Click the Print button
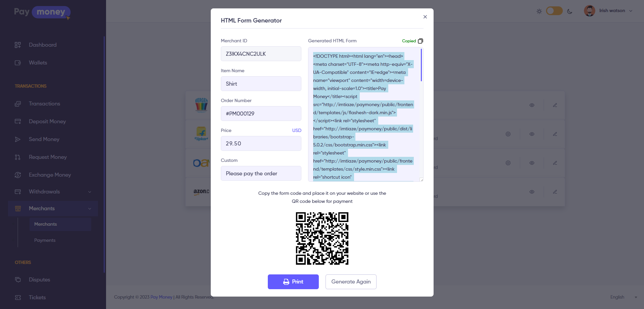The image size is (644, 309). (293, 282)
